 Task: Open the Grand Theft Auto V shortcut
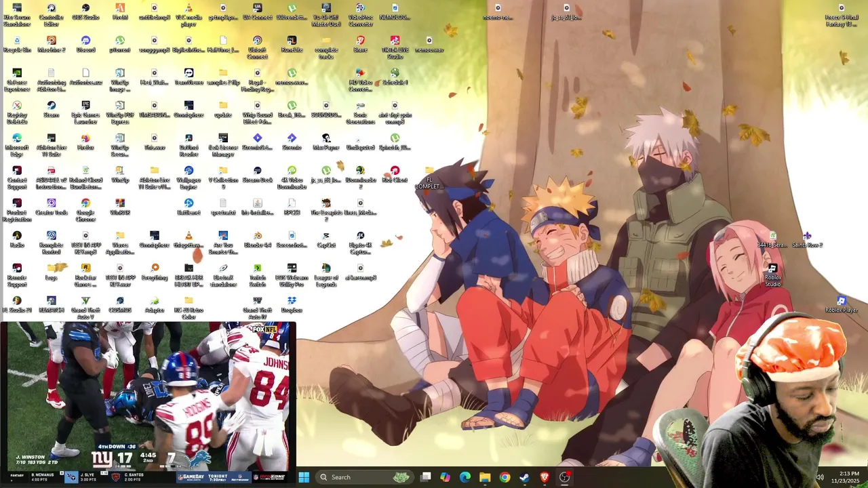(85, 308)
